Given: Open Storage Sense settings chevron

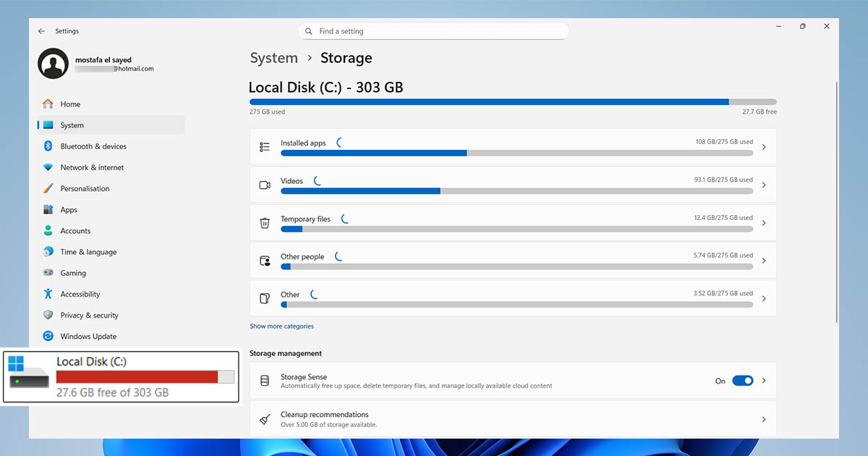Looking at the screenshot, I should (764, 381).
